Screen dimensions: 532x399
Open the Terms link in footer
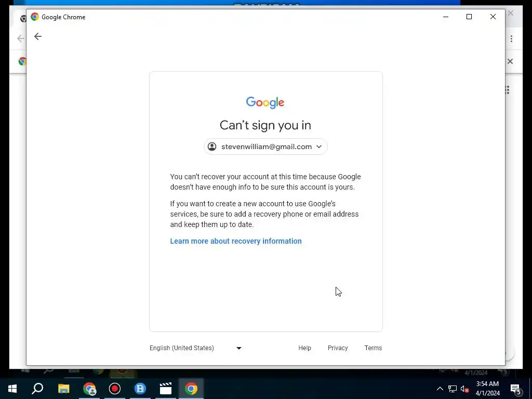click(373, 348)
